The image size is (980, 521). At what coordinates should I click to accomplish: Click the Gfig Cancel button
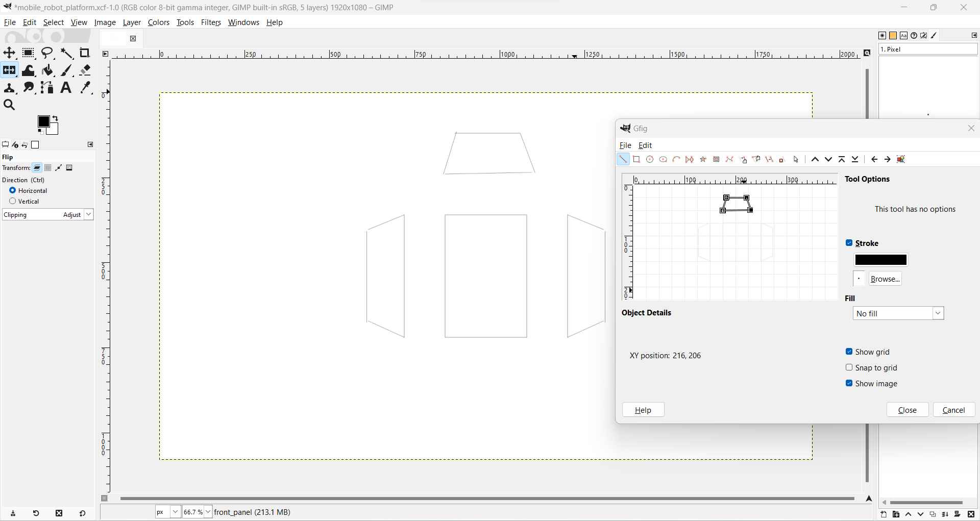point(954,410)
